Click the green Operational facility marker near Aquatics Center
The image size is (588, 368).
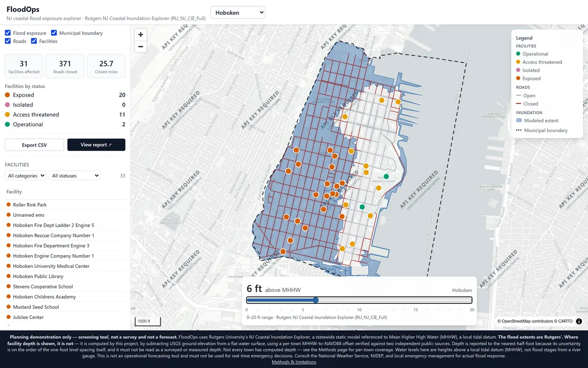[386, 176]
